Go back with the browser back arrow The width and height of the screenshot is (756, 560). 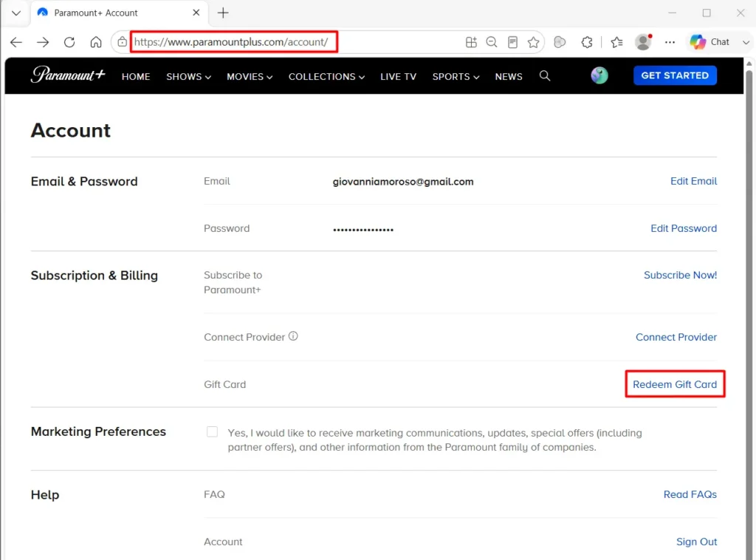point(16,42)
